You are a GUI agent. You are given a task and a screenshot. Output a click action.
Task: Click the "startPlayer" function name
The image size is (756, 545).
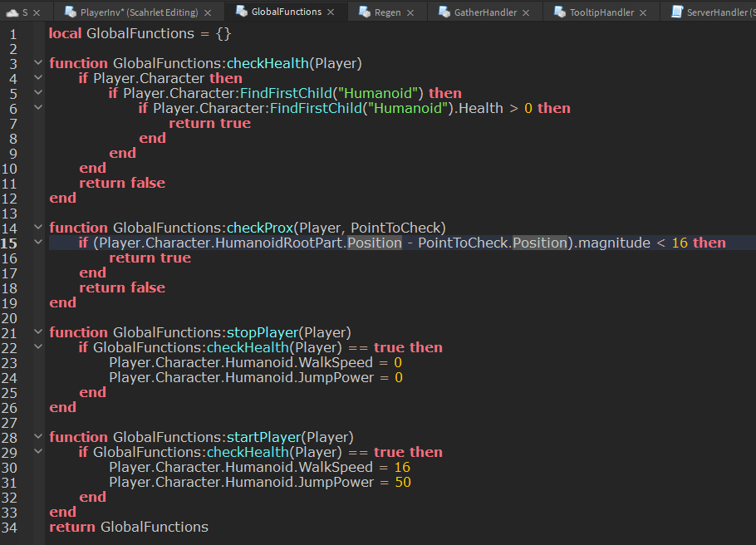tap(263, 437)
